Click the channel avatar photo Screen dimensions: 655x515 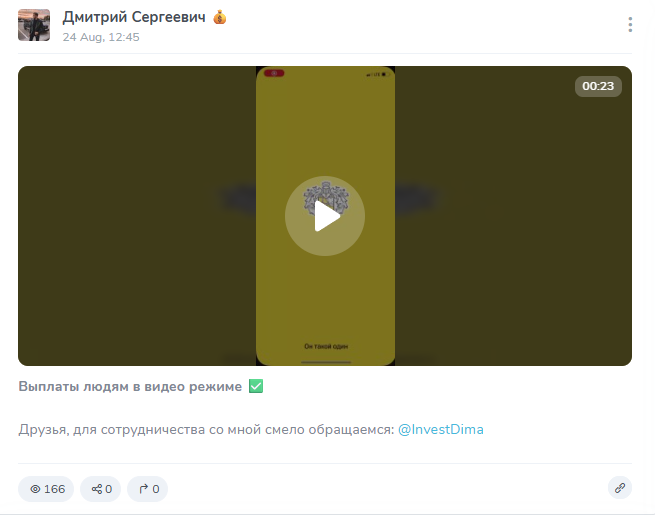click(34, 25)
